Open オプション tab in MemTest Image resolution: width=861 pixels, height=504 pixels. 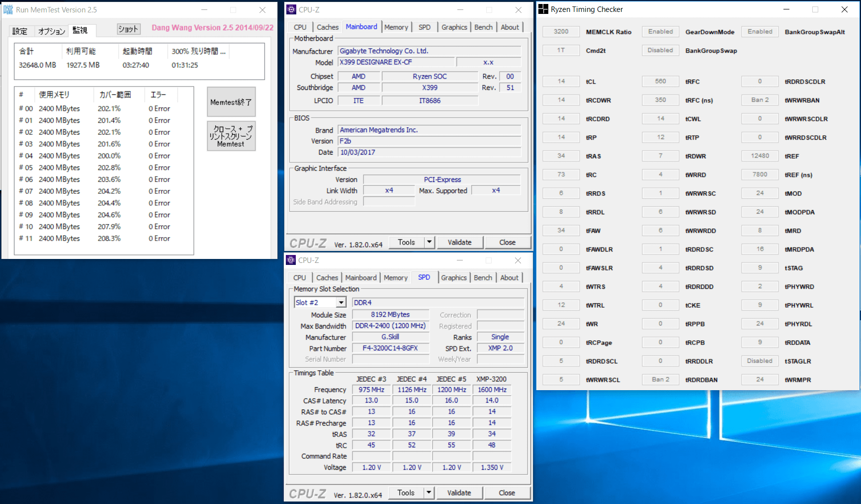pyautogui.click(x=52, y=31)
